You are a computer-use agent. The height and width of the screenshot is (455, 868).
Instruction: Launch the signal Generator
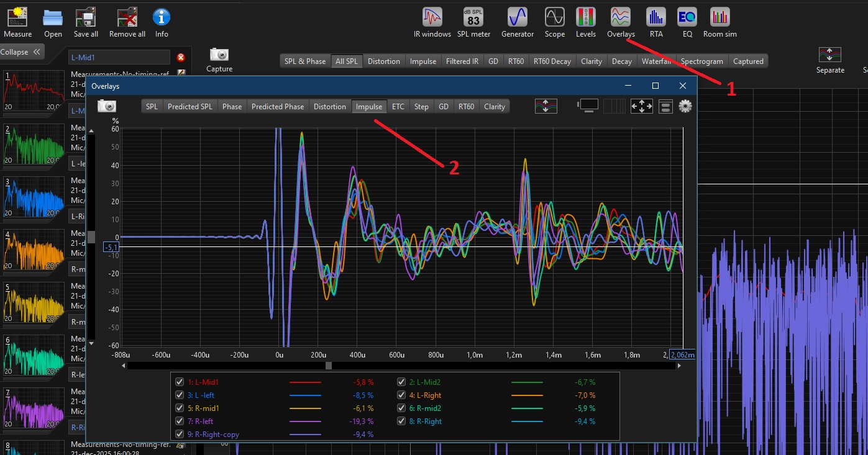click(x=517, y=17)
